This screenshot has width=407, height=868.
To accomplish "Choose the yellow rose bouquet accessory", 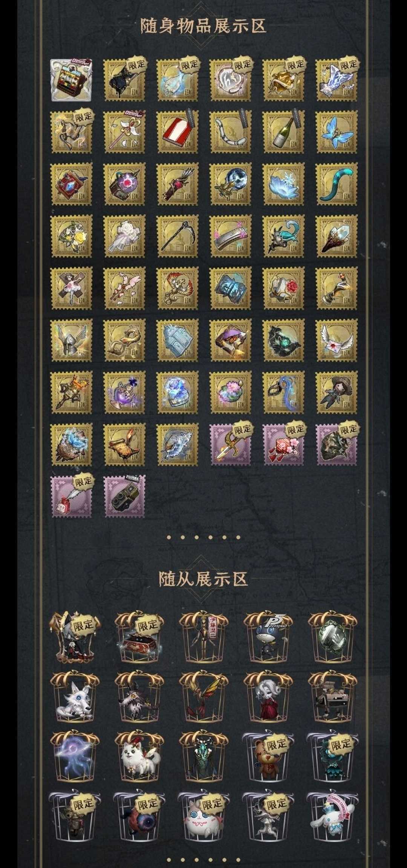I will point(71,236).
